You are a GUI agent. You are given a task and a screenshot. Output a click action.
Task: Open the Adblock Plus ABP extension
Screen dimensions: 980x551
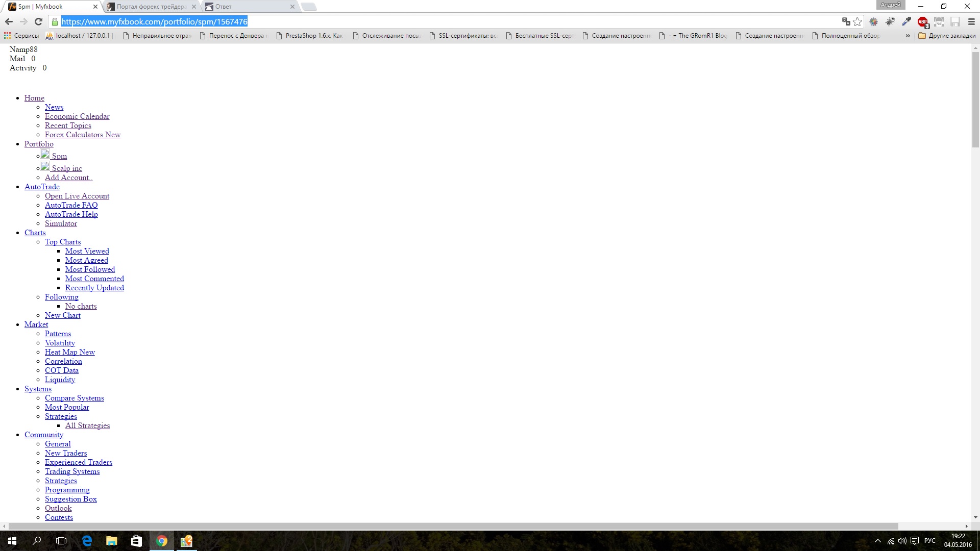[x=923, y=22]
